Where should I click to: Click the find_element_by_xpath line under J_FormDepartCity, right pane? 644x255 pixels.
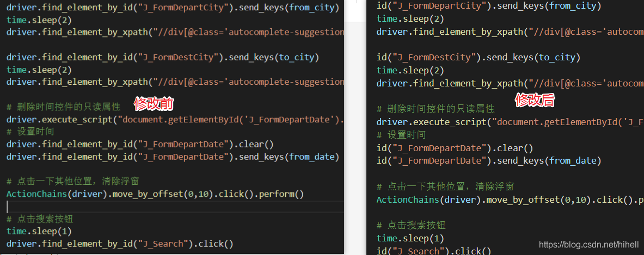[510, 32]
